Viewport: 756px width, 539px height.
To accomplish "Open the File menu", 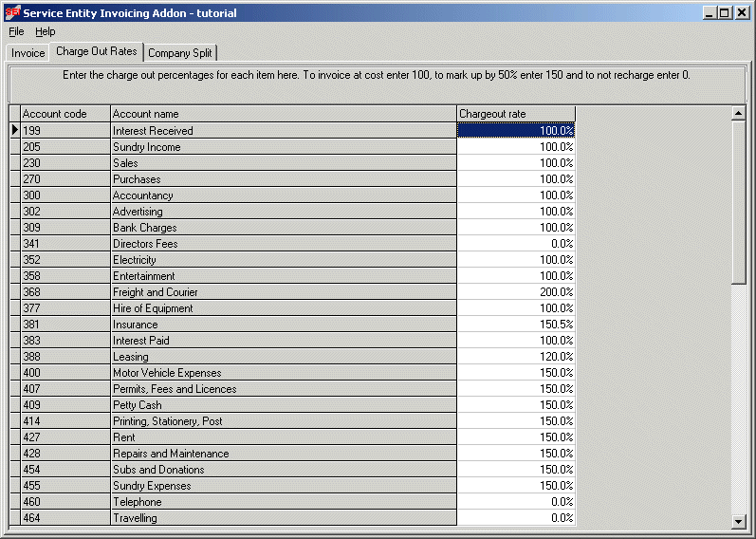I will (x=16, y=32).
